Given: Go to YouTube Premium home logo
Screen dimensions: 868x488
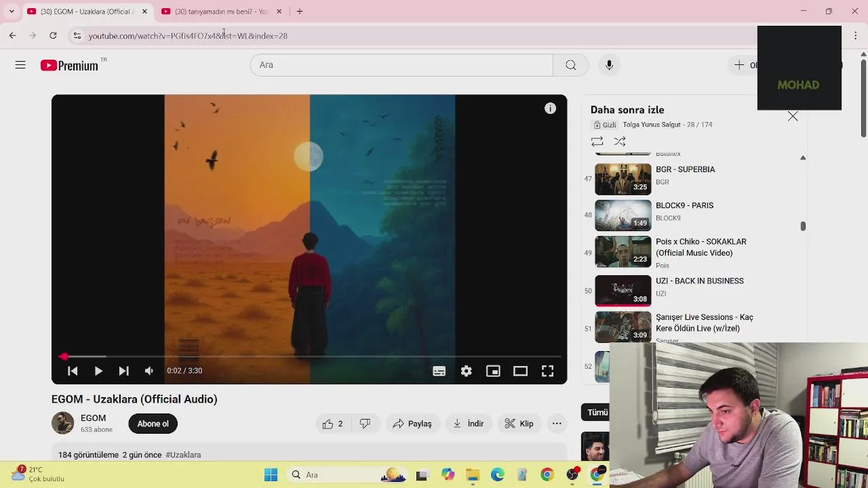Looking at the screenshot, I should pyautogui.click(x=69, y=65).
